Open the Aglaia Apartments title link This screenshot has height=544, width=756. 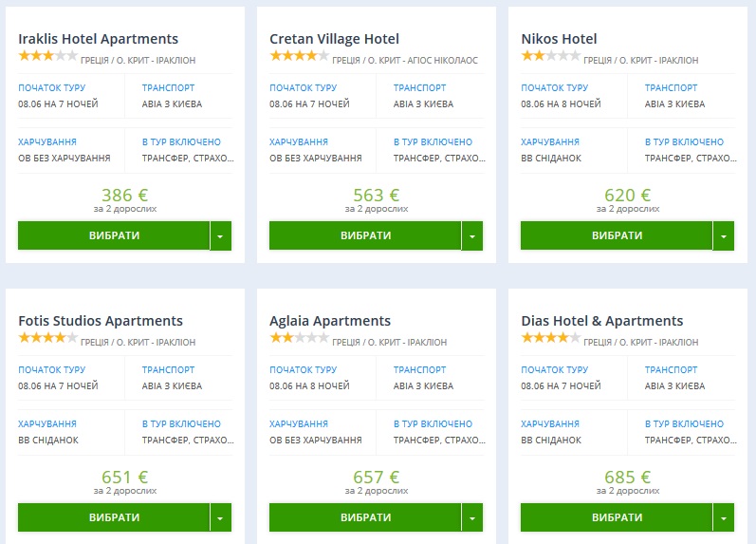click(x=330, y=321)
